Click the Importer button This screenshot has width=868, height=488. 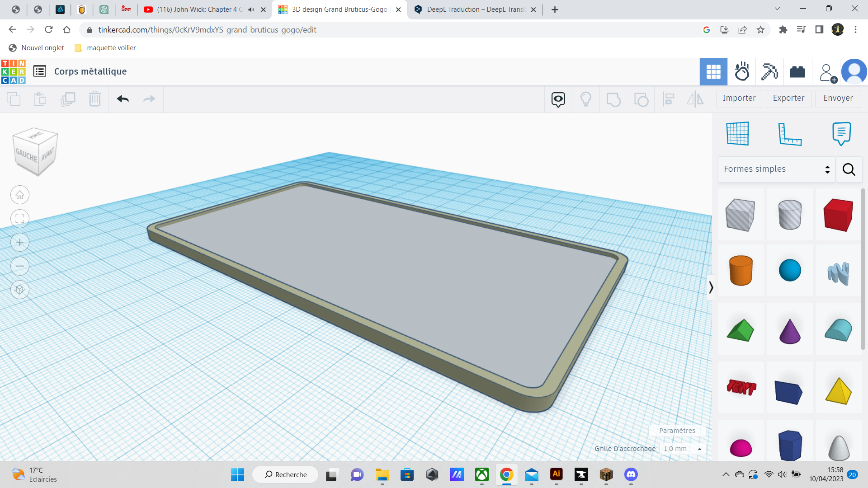pos(739,98)
